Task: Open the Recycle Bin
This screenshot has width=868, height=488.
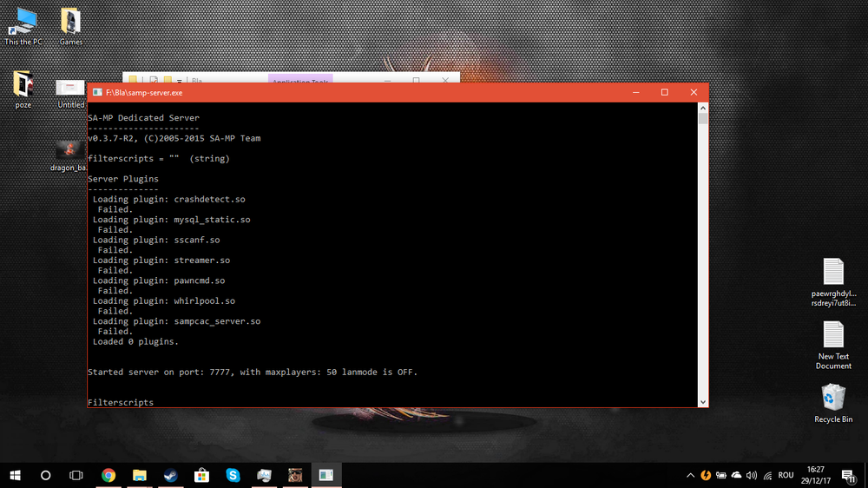Action: pyautogui.click(x=833, y=403)
